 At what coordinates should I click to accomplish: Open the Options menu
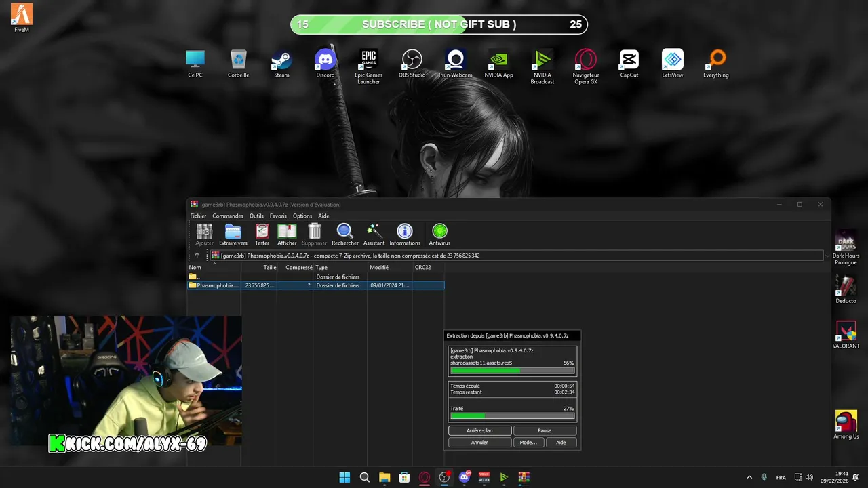pos(302,216)
